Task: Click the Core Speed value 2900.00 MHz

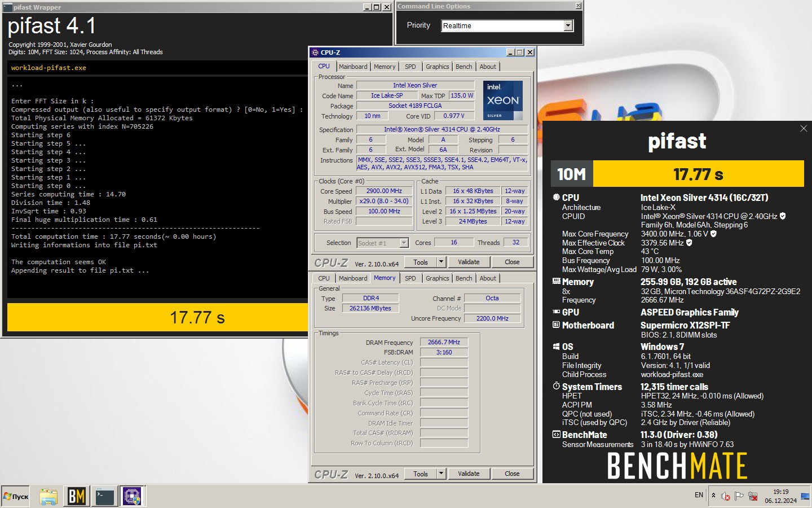Action: tap(384, 191)
